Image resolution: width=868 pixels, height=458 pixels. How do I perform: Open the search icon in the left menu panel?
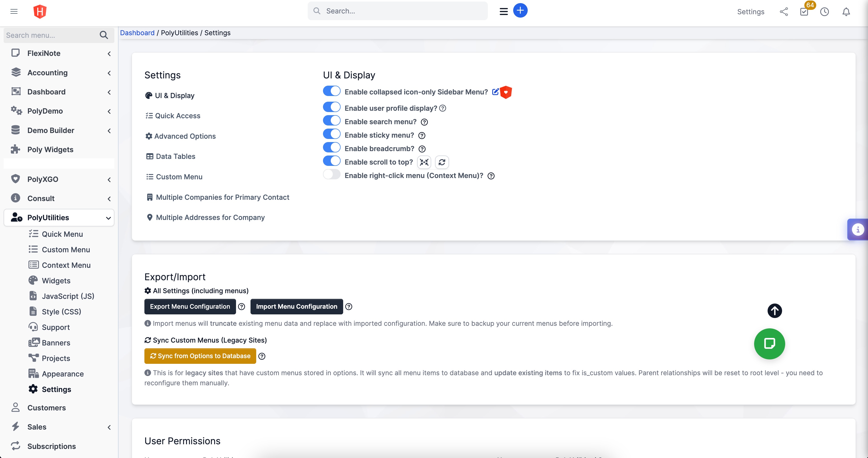104,35
